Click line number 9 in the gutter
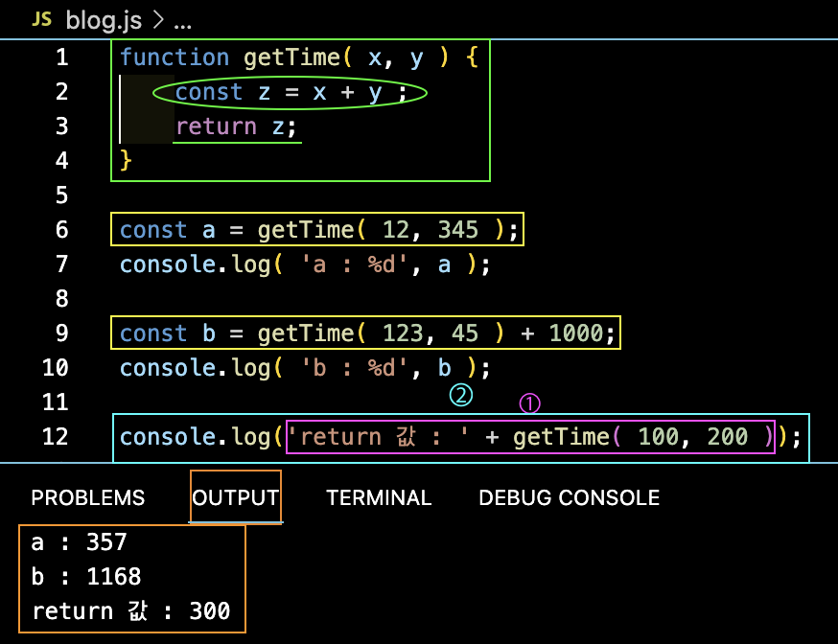This screenshot has height=644, width=838. 62,333
